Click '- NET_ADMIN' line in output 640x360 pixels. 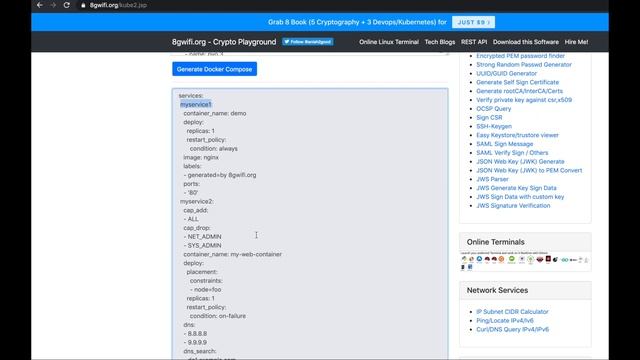coord(202,237)
